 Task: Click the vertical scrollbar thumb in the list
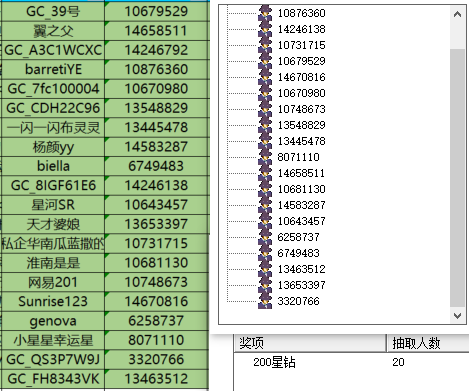[x=458, y=178]
